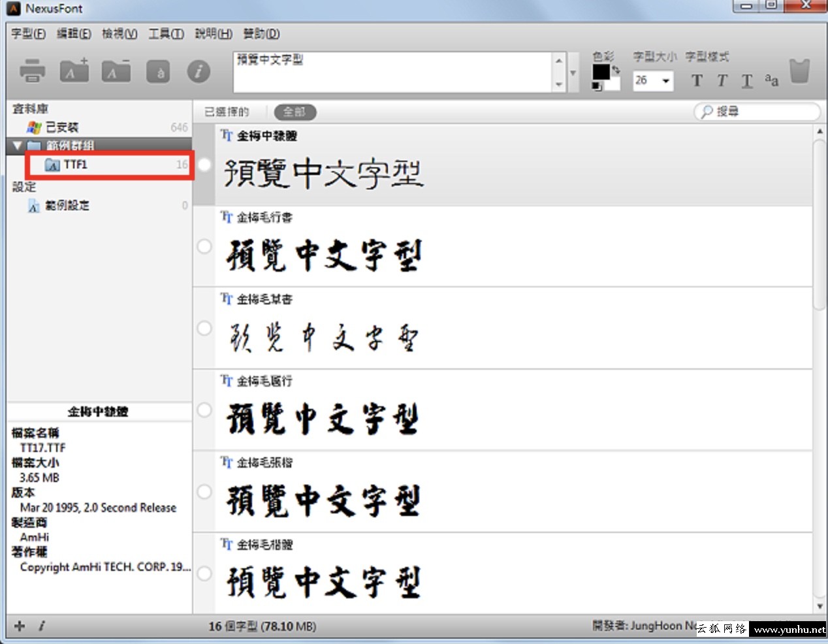
Task: Click the 3.65 MB file size text
Action: tap(39, 478)
